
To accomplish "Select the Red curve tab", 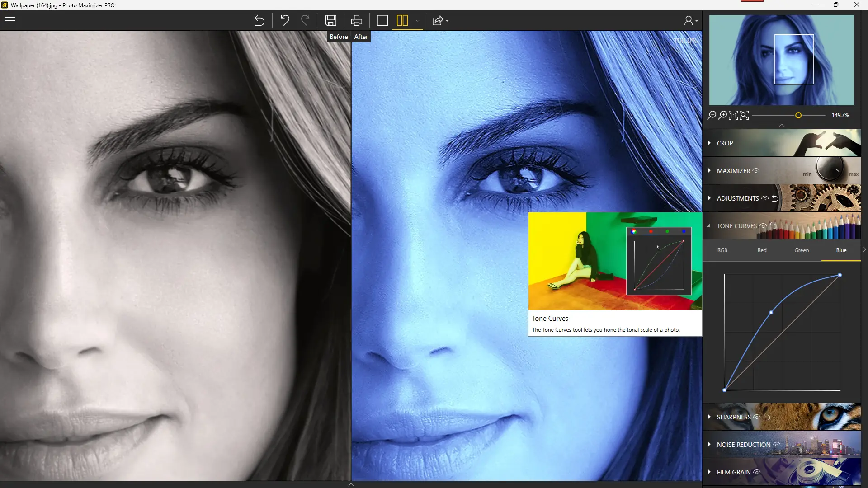I will point(762,250).
